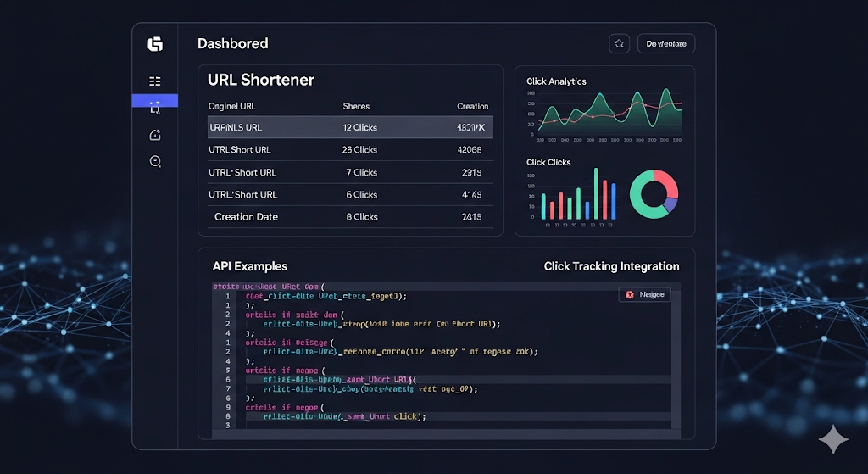868x474 pixels.
Task: Sort by the Creation column header
Action: coord(473,106)
